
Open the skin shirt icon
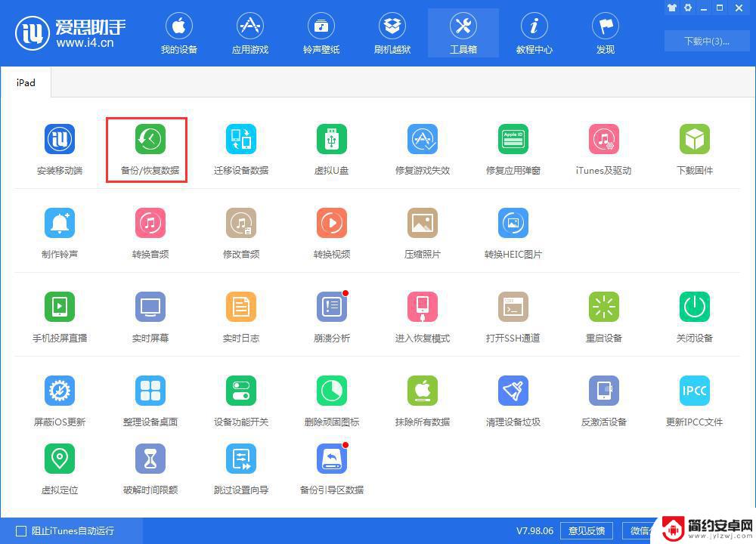671,8
